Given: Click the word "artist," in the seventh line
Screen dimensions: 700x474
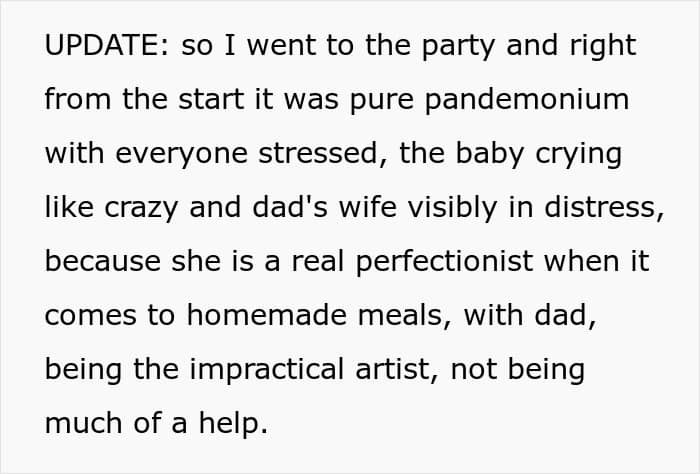Looking at the screenshot, I should [397, 370].
